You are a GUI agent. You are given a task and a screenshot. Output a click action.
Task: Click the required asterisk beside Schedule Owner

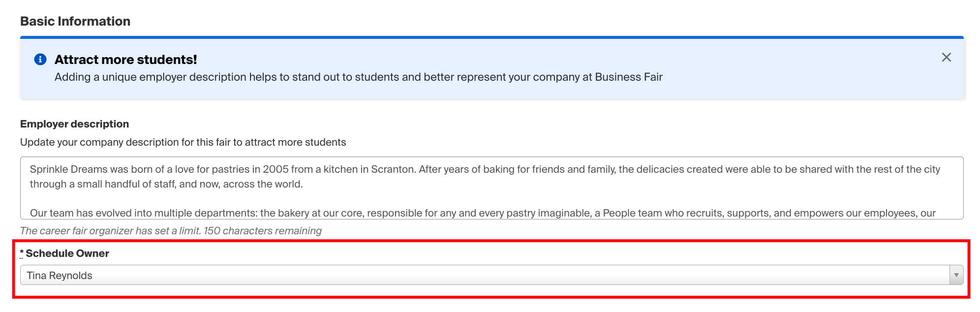point(22,253)
